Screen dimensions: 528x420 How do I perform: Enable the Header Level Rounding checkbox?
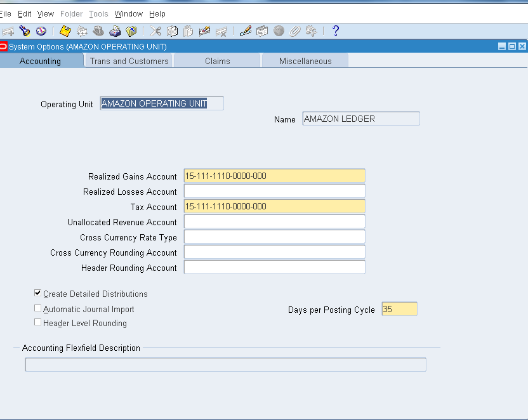pos(38,322)
